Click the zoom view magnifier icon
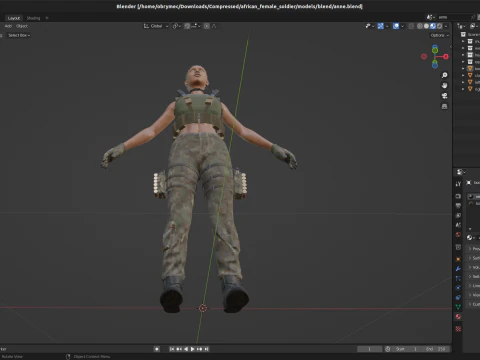 (x=444, y=75)
